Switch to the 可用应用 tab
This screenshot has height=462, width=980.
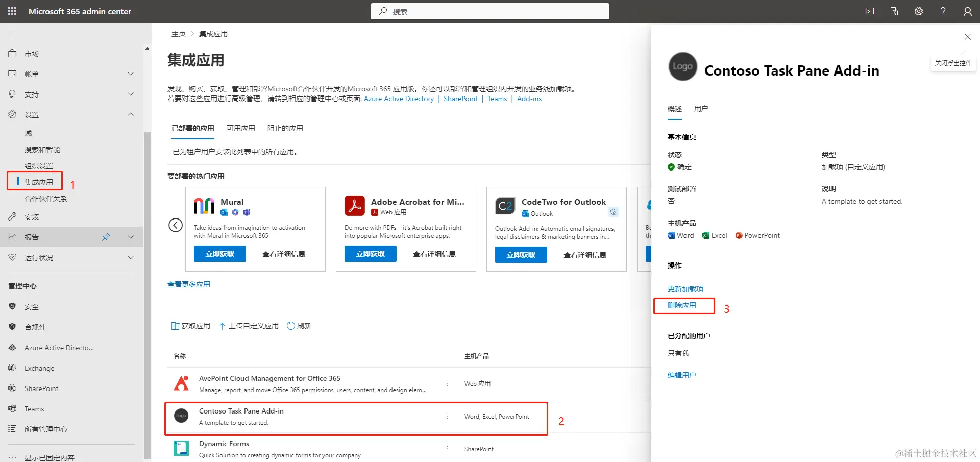240,128
